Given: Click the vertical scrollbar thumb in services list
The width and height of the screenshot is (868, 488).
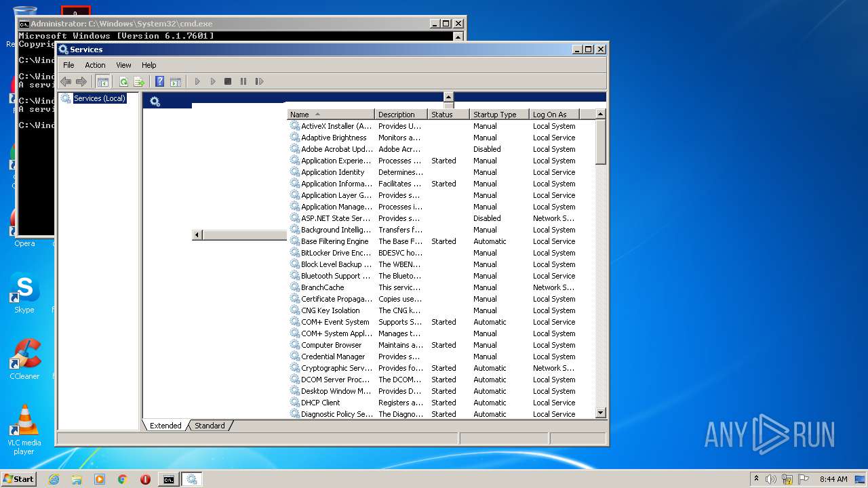Looking at the screenshot, I should coord(600,142).
